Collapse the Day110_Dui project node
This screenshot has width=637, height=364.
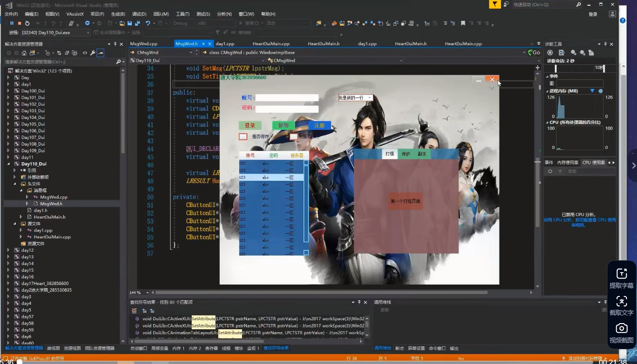click(8, 164)
